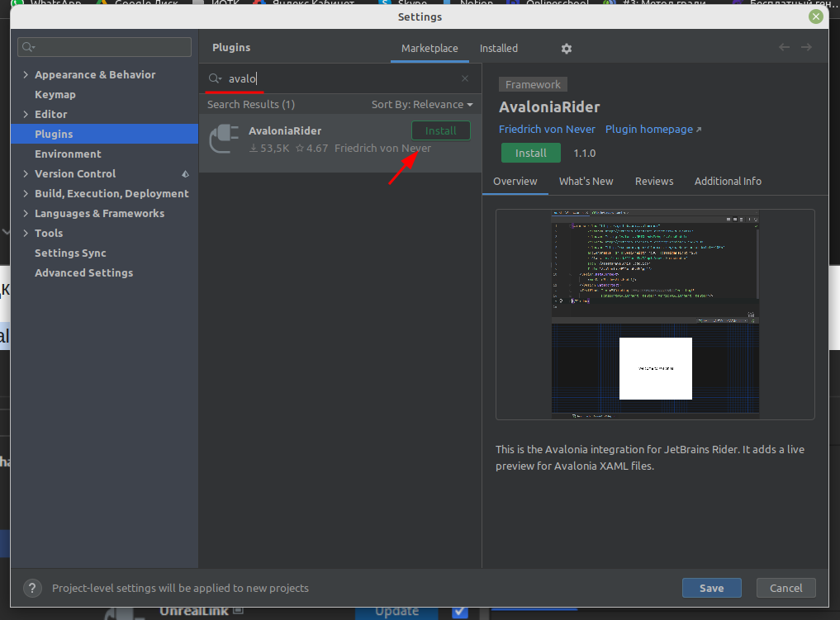Toggle the checkbox beside the Update button
Viewport: 840px width, 620px height.
460,612
